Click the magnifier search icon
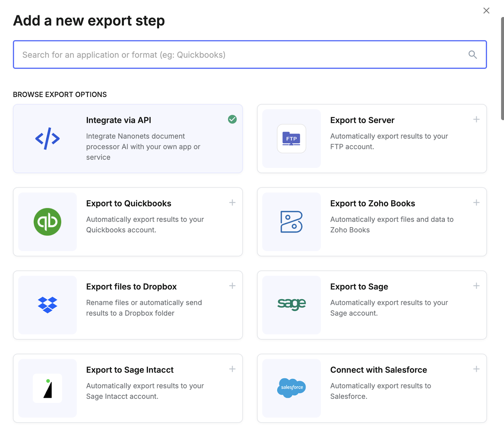Viewport: 504px width, 429px height. [x=472, y=54]
